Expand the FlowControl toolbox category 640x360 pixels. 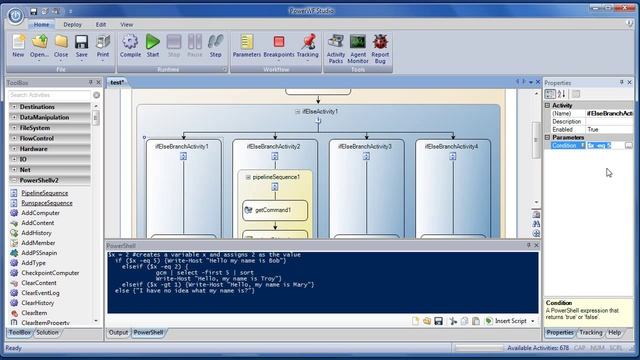click(14, 138)
